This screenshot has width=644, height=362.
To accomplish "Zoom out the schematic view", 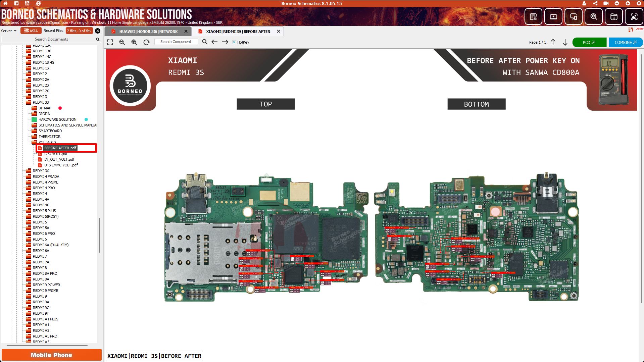I will pyautogui.click(x=122, y=42).
